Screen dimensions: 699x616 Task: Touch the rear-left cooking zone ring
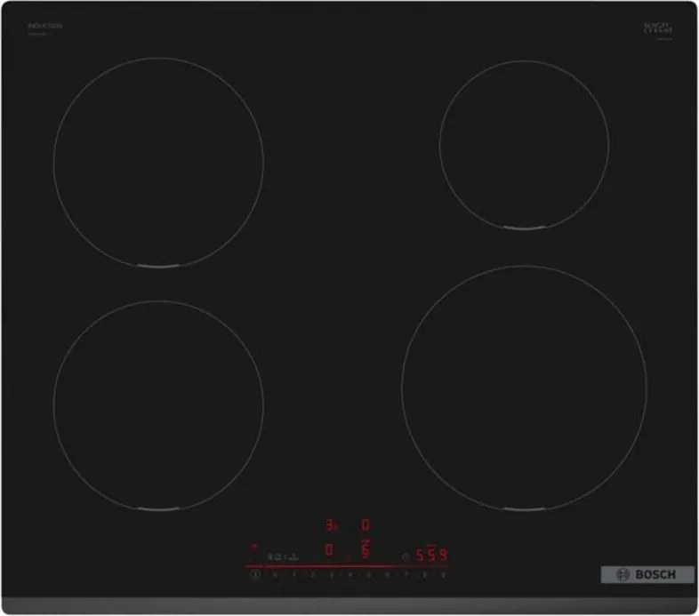tap(158, 162)
